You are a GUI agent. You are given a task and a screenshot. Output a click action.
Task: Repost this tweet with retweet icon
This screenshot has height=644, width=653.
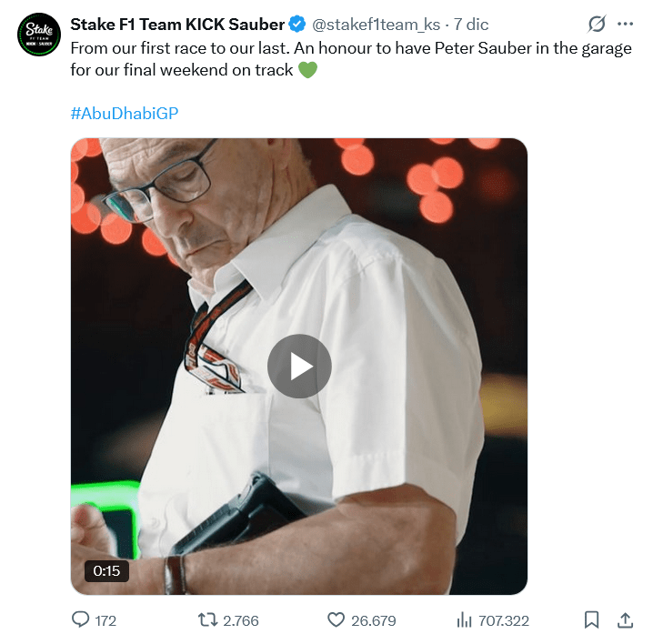(208, 620)
